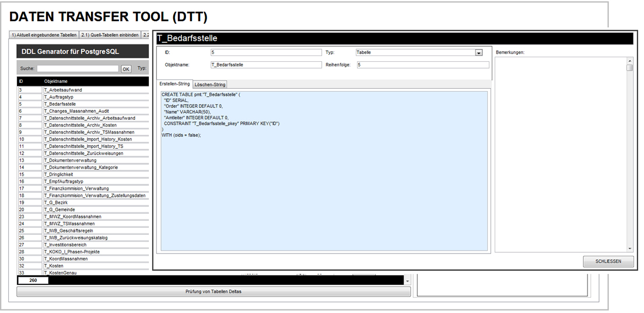Click the Objektname input field
Screen dimensions: 644x313
(265, 65)
